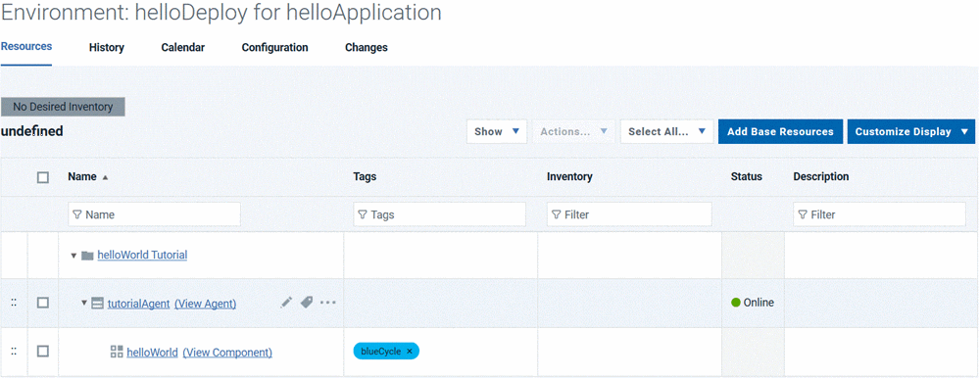Grab the drag handle on tutorialAgent row
The height and width of the screenshot is (378, 980).
tap(14, 303)
